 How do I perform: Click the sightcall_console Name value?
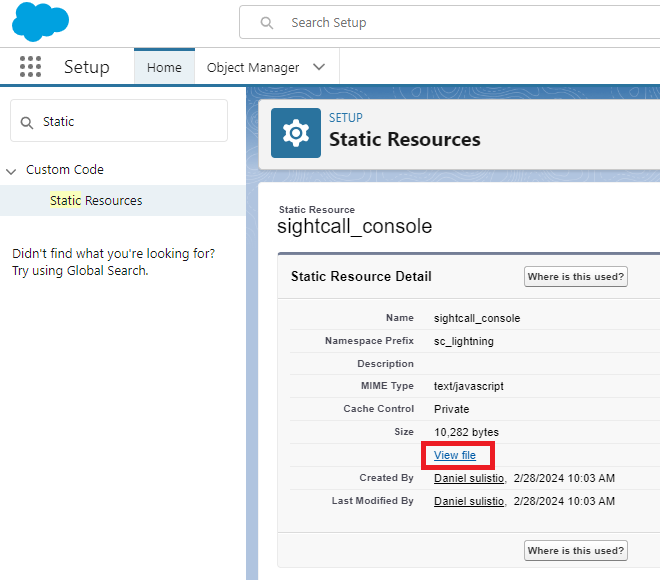[477, 318]
